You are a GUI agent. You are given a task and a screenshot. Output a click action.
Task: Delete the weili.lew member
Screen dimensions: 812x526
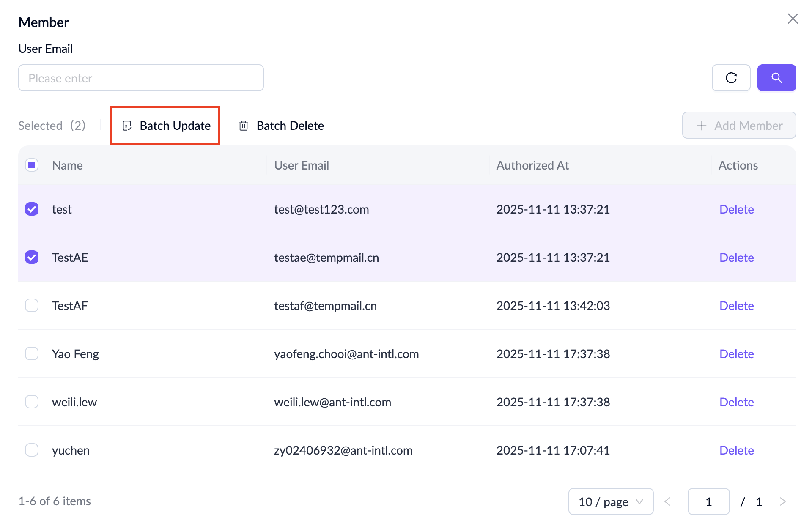pyautogui.click(x=736, y=402)
